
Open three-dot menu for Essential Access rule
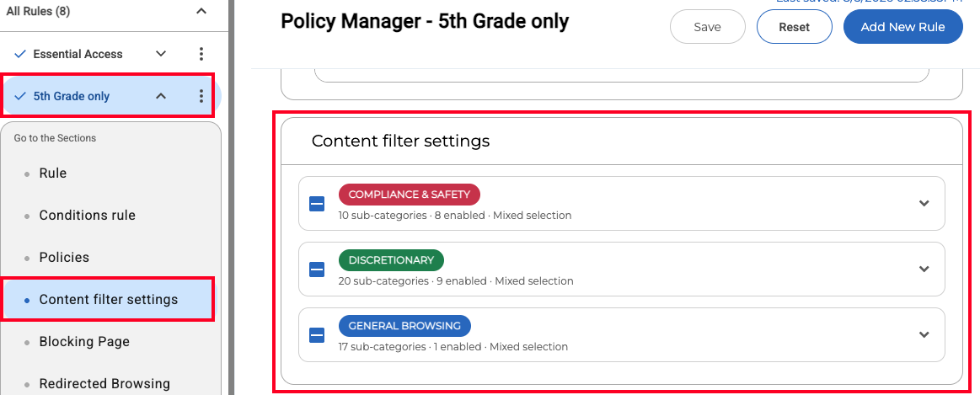coord(201,54)
